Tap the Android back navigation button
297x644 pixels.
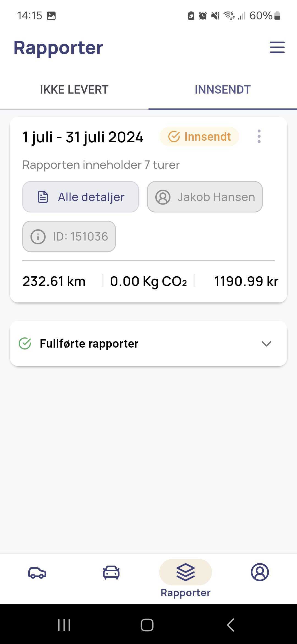230,625
